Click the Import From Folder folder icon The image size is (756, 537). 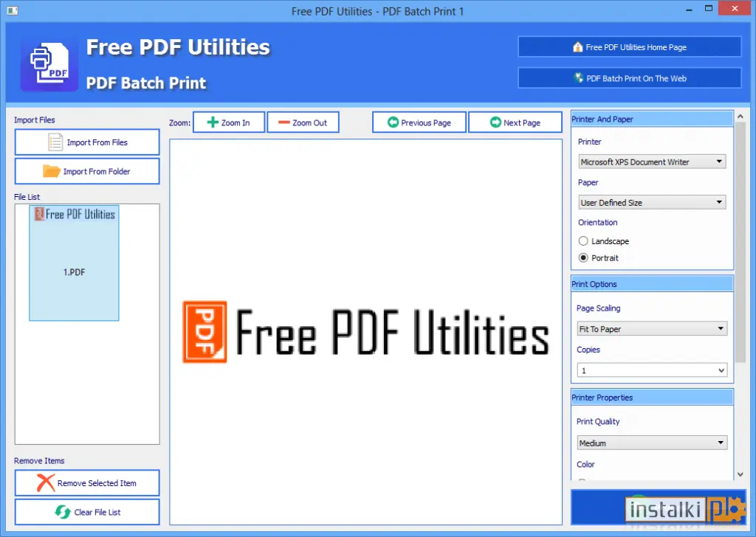click(x=51, y=171)
